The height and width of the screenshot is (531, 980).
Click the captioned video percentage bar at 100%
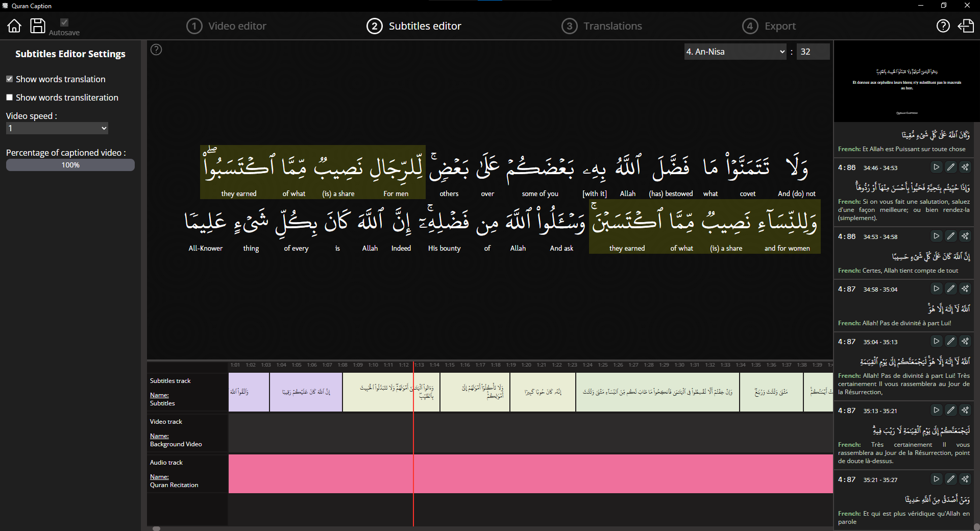click(x=70, y=165)
